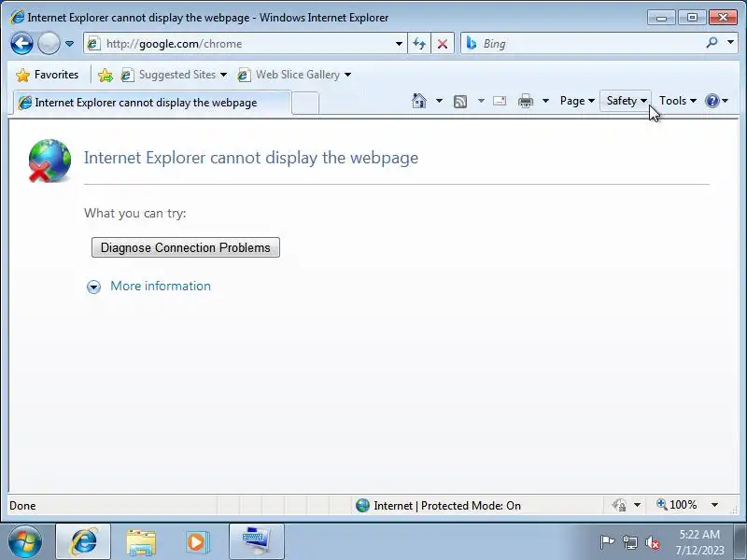The height and width of the screenshot is (560, 747).
Task: Click the network tray icon
Action: 629,542
